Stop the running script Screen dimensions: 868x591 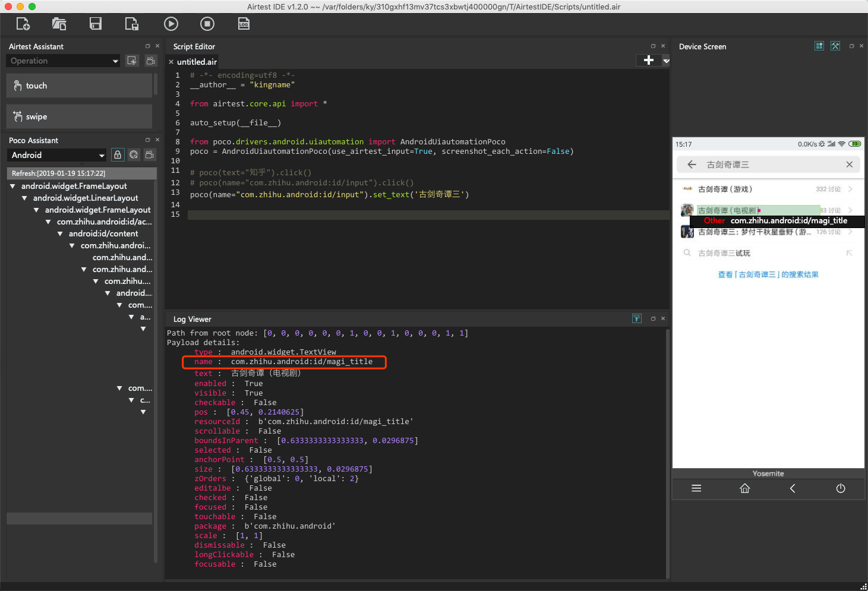tap(207, 24)
